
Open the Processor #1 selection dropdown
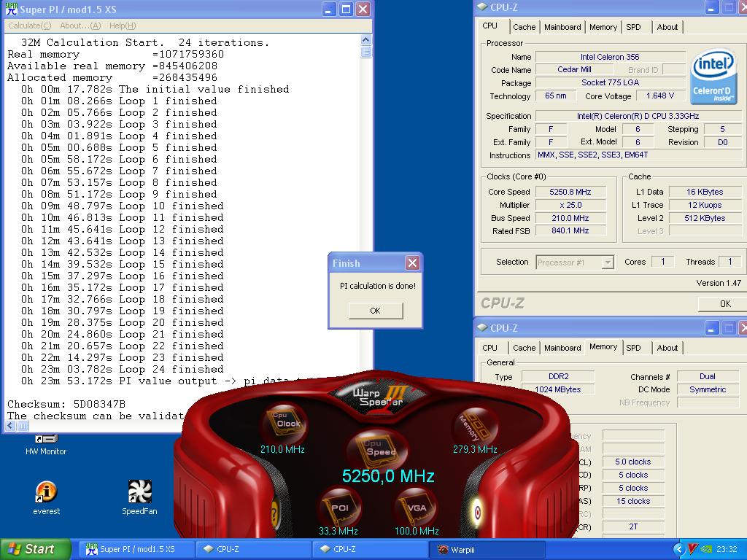(x=608, y=262)
